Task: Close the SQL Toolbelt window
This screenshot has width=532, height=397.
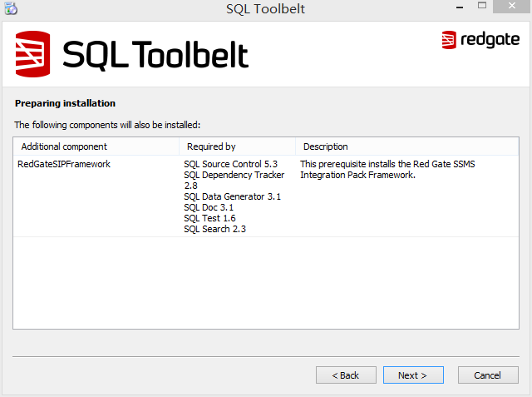Action: [512, 6]
